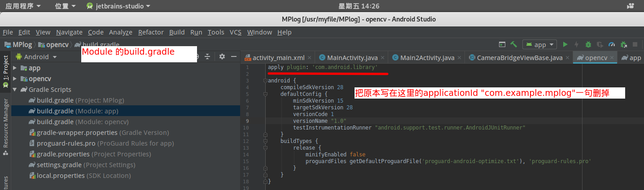Image resolution: width=644 pixels, height=190 pixels.
Task: Click the gray stop square icon
Action: click(635, 44)
